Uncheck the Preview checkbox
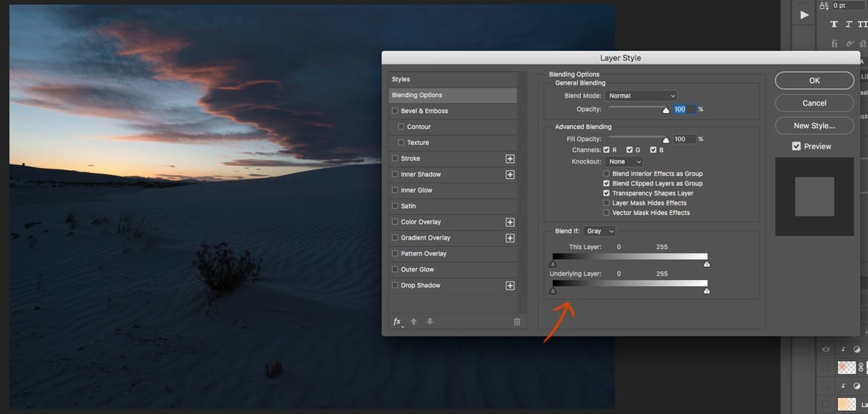The width and height of the screenshot is (868, 414). coord(796,146)
